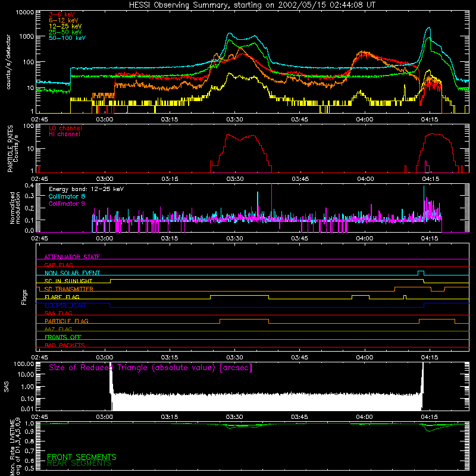Viewport: 476px width, 476px height.
Task: Select the GAP FLAG label
Action: (x=58, y=265)
